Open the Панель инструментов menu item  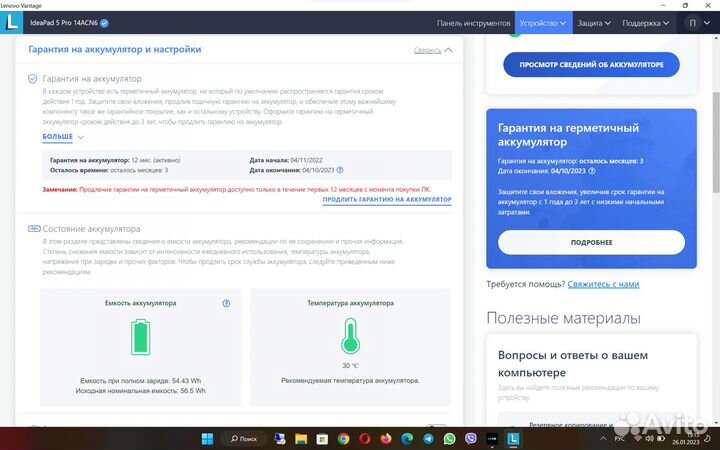pos(473,23)
